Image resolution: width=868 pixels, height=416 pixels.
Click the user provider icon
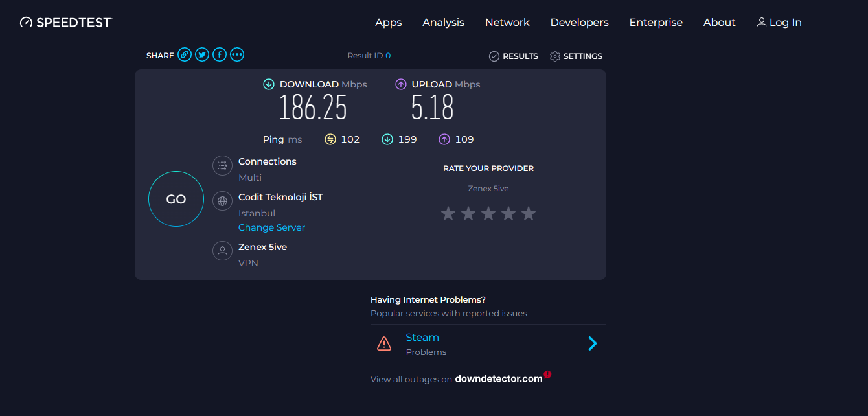pyautogui.click(x=222, y=251)
